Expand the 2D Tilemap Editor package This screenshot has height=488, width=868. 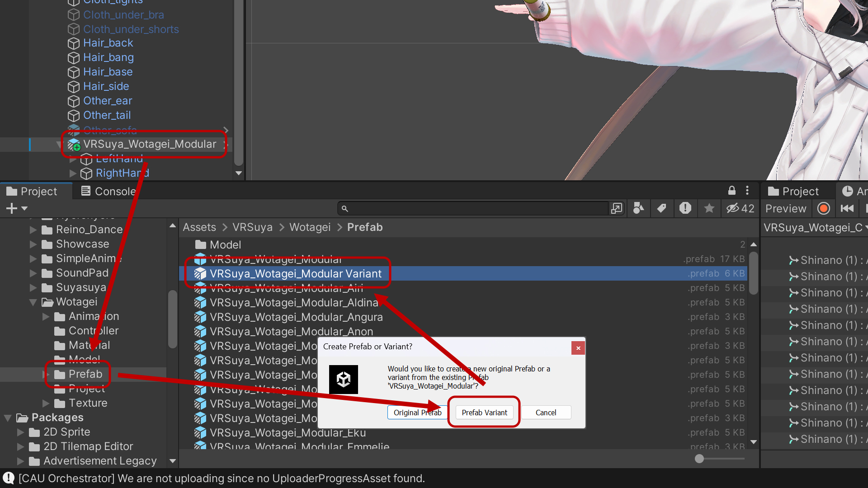coord(20,446)
